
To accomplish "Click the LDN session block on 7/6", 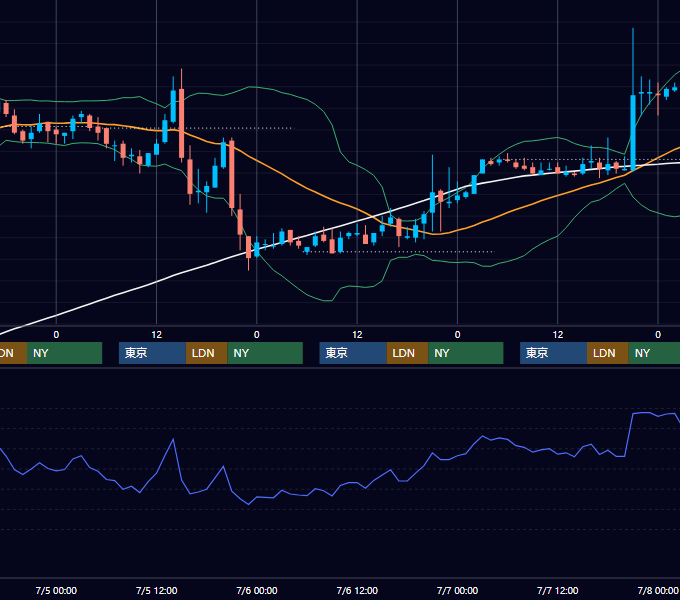I will (407, 353).
